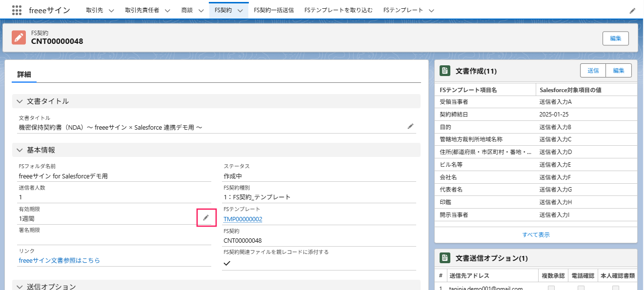Screen dimensions: 644x290
Task: Open the App Launcher grid icon
Action: [x=17, y=10]
